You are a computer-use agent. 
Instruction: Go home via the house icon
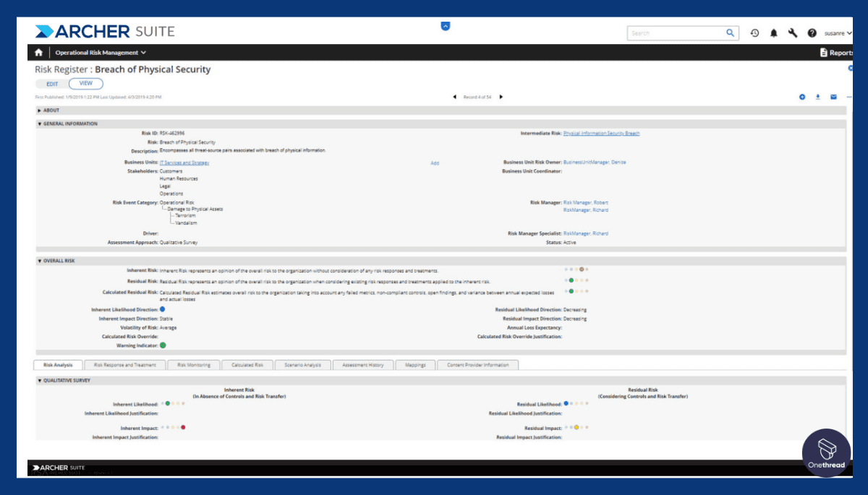(x=38, y=52)
